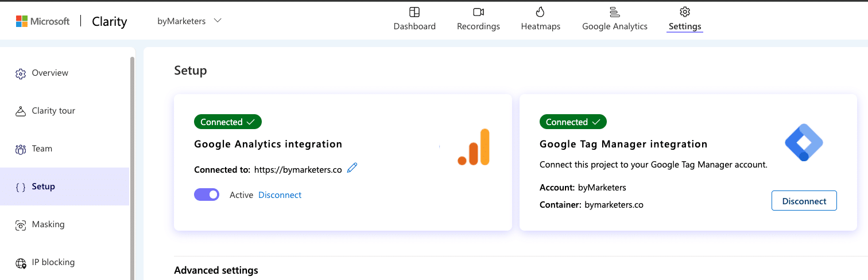Toggle the Google Analytics Active switch
The image size is (868, 280).
(207, 195)
